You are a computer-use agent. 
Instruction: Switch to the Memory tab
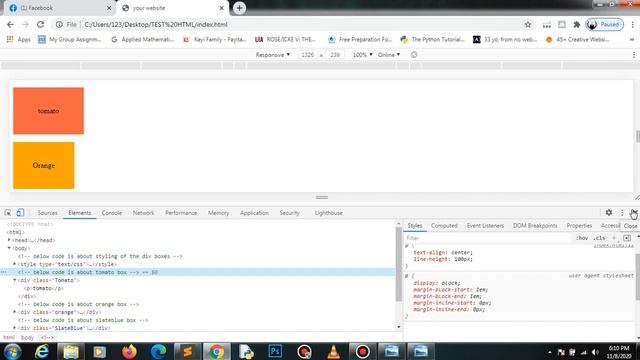(x=218, y=213)
